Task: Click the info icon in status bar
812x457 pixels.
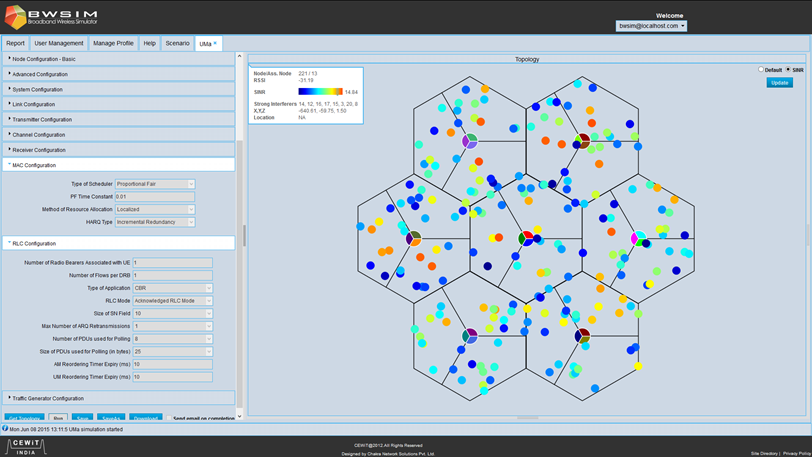Action: click(x=5, y=429)
